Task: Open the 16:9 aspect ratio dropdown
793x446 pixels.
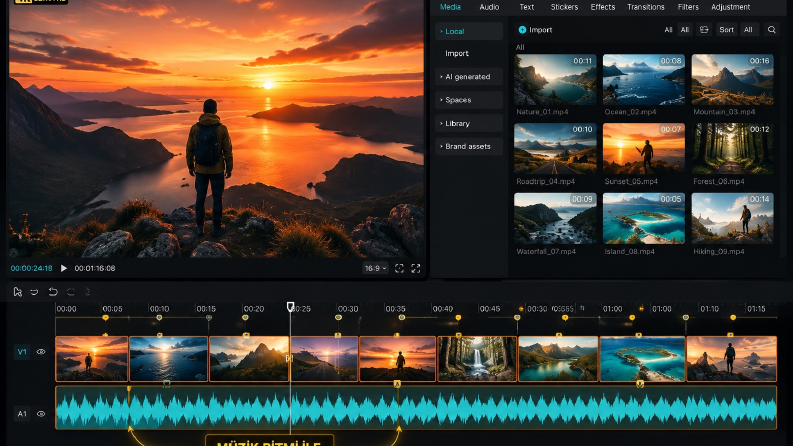Action: [x=375, y=269]
